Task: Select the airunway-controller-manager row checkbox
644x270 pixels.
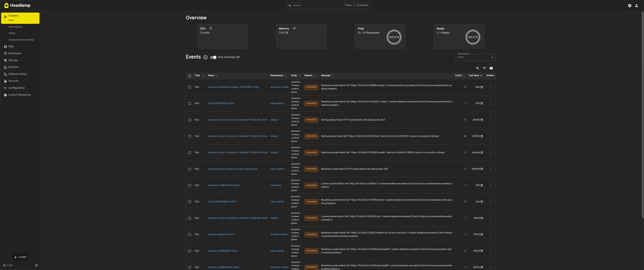Action: [189, 87]
